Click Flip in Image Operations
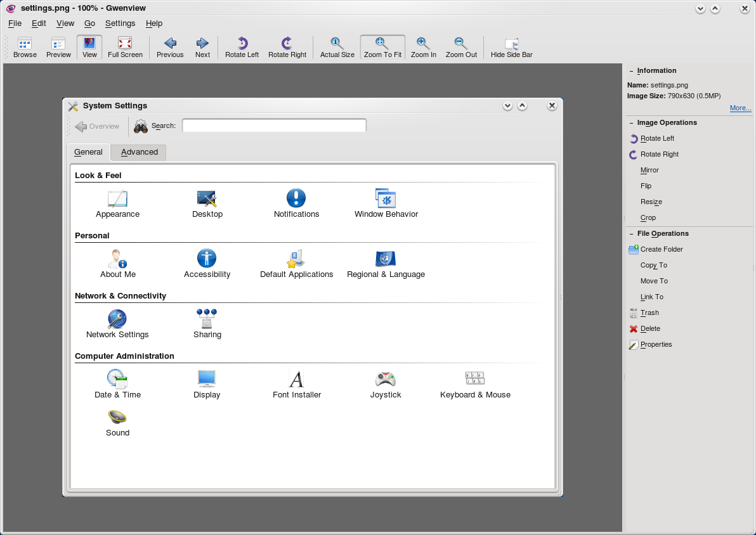 [x=646, y=186]
